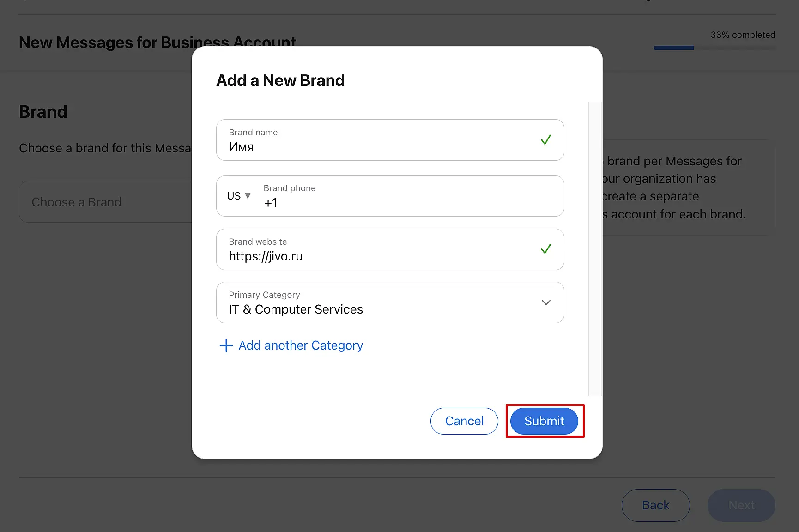Click the Add a New Brand heading
Viewport: 799px width, 532px height.
280,80
